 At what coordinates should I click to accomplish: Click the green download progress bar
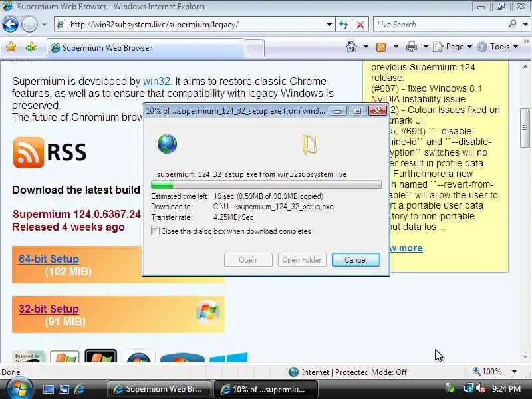pos(266,185)
